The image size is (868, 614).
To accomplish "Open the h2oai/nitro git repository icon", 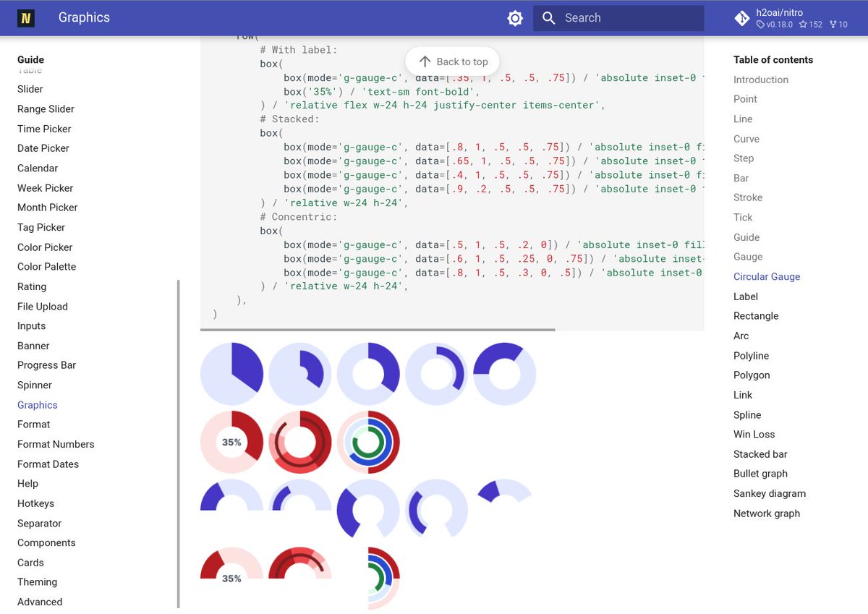I will (x=741, y=18).
